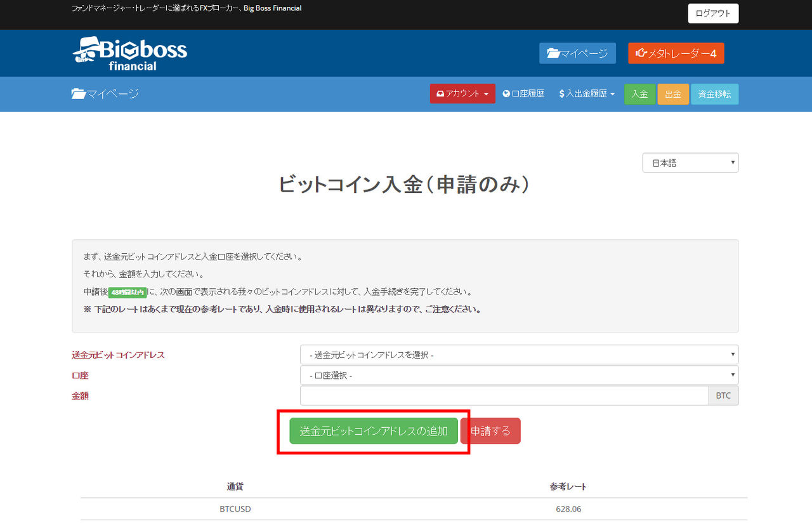Click the red 金額 field label
The width and height of the screenshot is (812, 523).
[81, 395]
